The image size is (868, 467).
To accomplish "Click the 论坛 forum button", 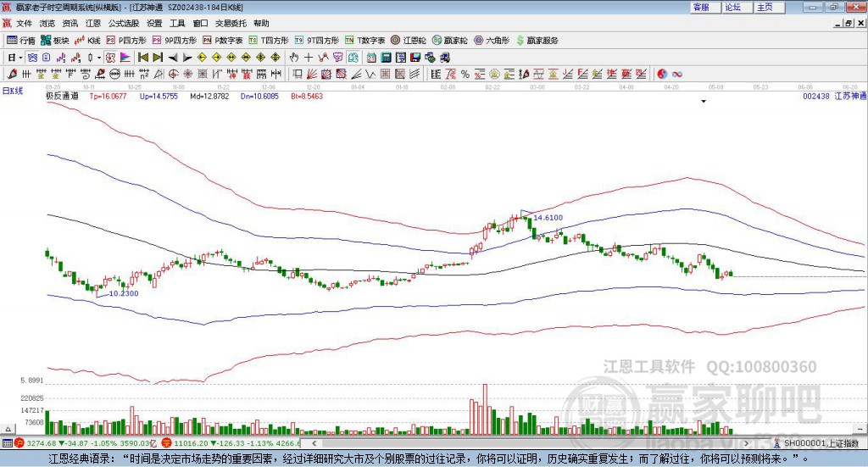I will point(737,7).
